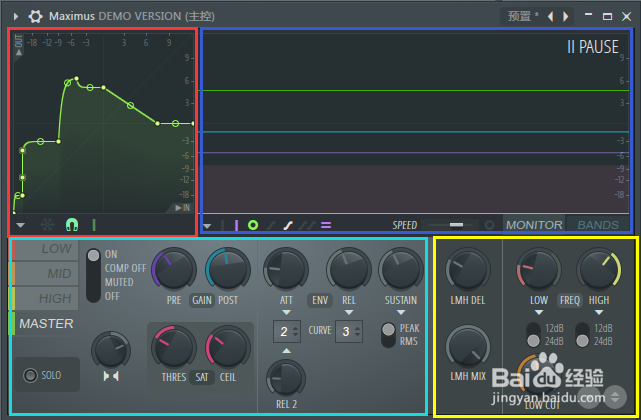Adjust the SPEED slider
Viewport: 641px width, 420px height.
click(x=450, y=225)
